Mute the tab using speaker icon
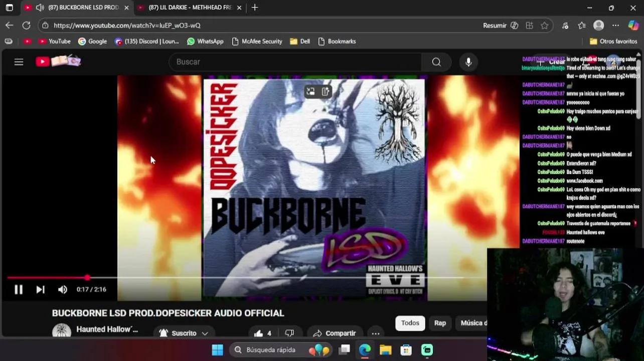This screenshot has width=644, height=361. tap(40, 8)
